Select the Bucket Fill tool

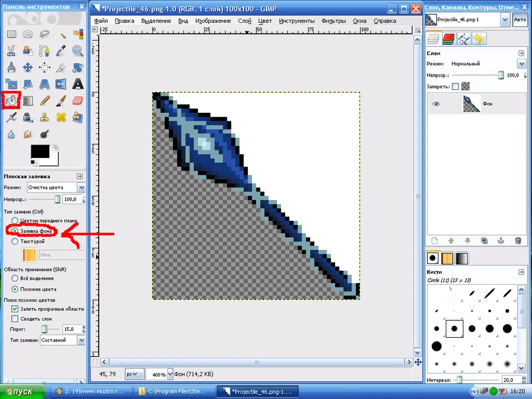tap(11, 100)
